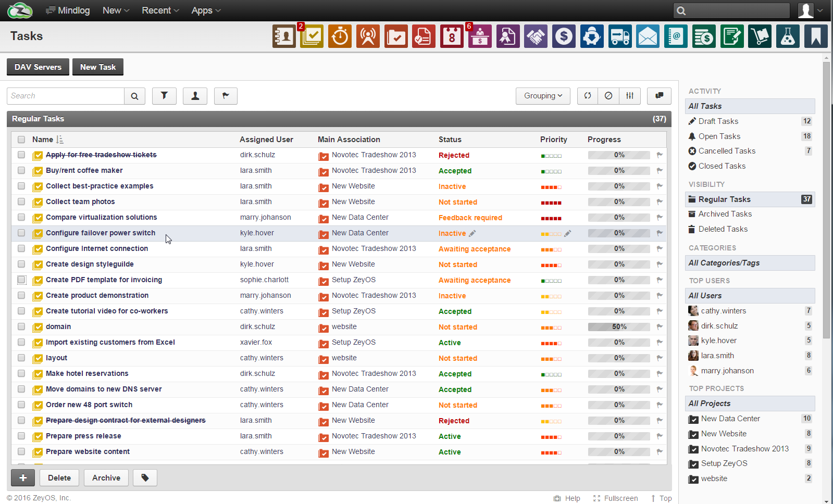This screenshot has width=833, height=504.
Task: Click the user filter icon button
Action: pos(195,96)
